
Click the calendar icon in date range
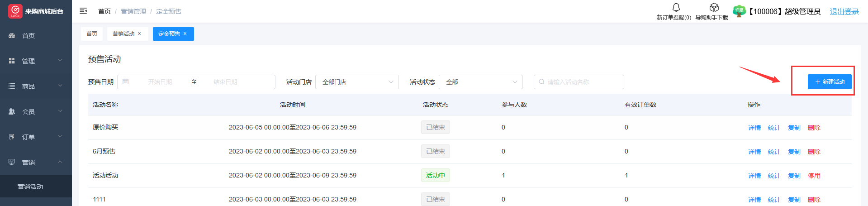coord(126,82)
